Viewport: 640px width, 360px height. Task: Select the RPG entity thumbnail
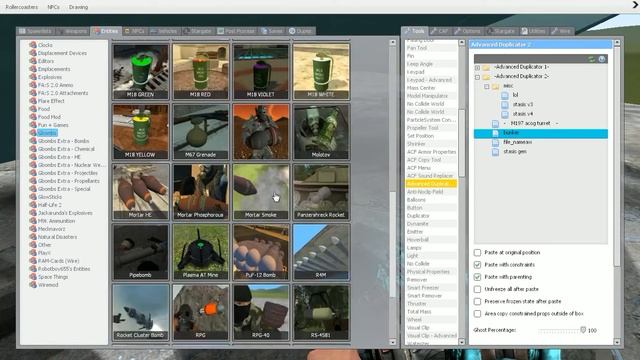tap(200, 312)
